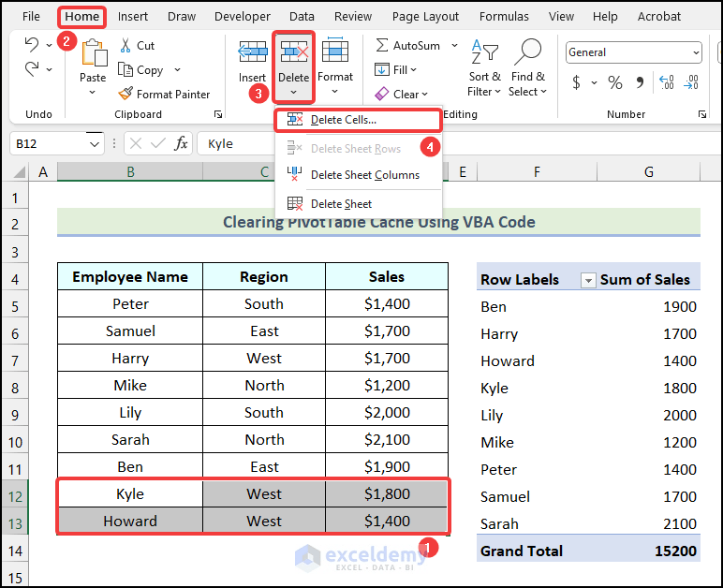The height and width of the screenshot is (588, 723).
Task: Select the Howard cell in table
Action: pos(130,521)
